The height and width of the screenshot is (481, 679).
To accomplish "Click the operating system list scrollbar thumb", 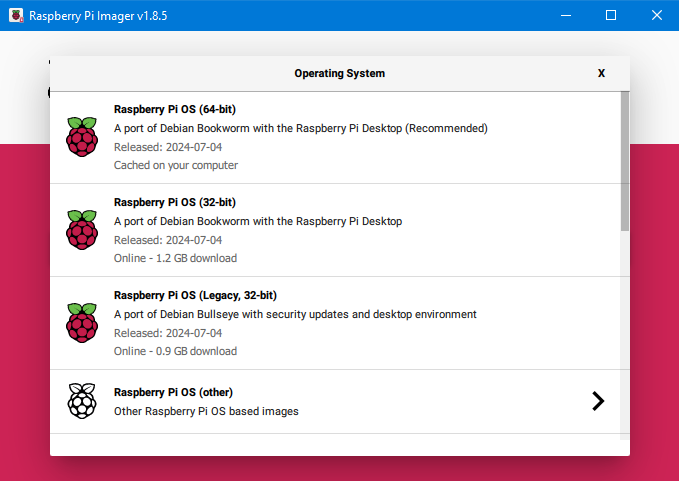I will [624, 161].
